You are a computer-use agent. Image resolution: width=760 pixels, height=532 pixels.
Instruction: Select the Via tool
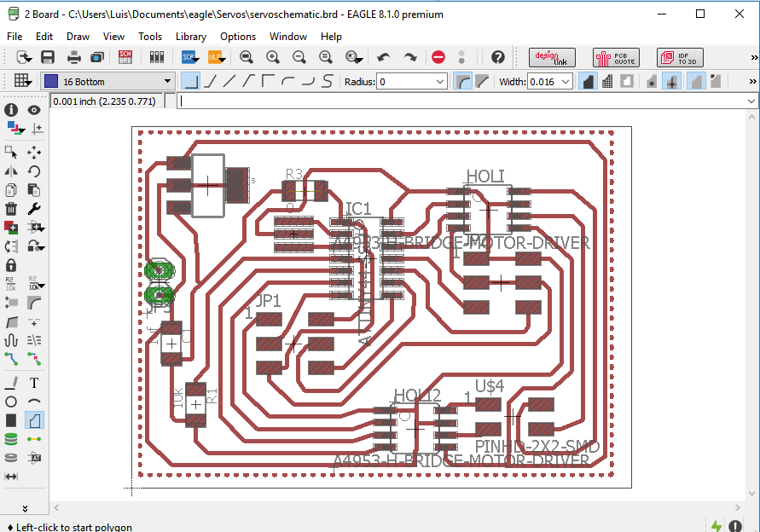pos(11,439)
